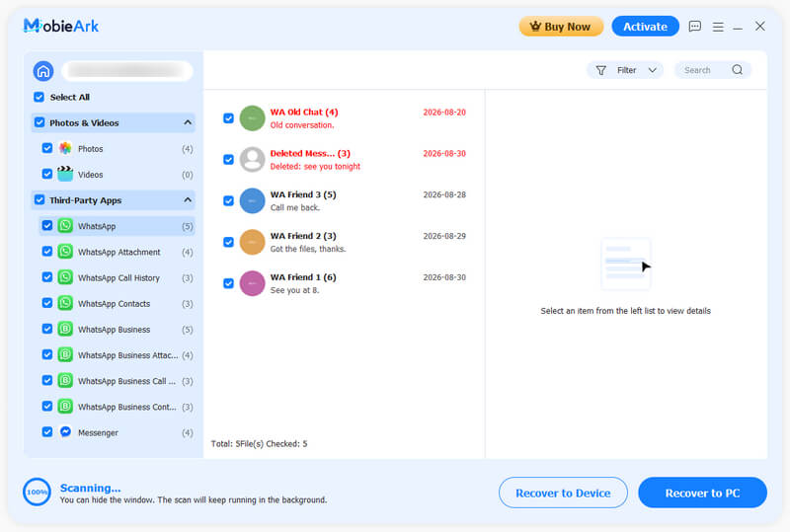This screenshot has height=532, width=790.
Task: Uncheck the Photos & Videos checkbox
Action: [x=39, y=122]
